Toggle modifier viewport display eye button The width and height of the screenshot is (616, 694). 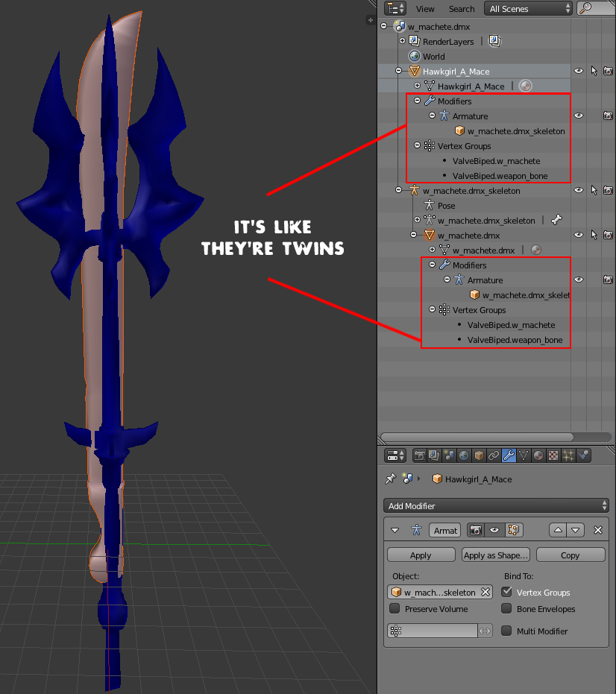tap(494, 530)
